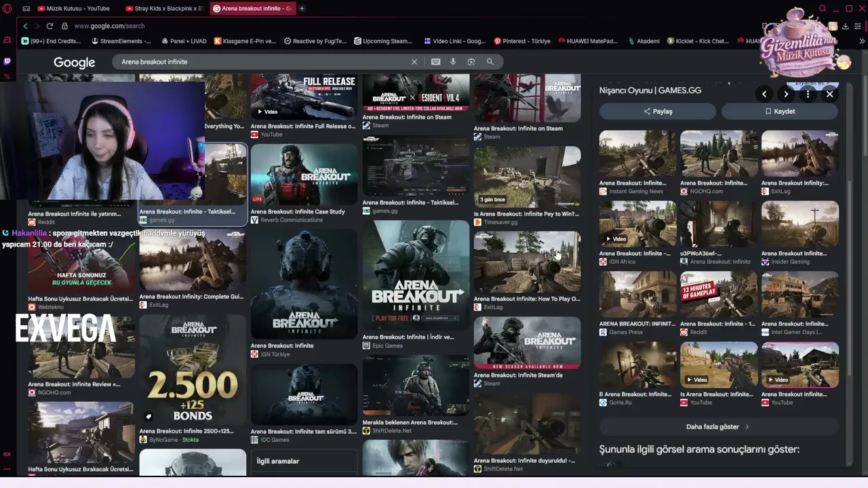Click the Google logo

coord(74,62)
